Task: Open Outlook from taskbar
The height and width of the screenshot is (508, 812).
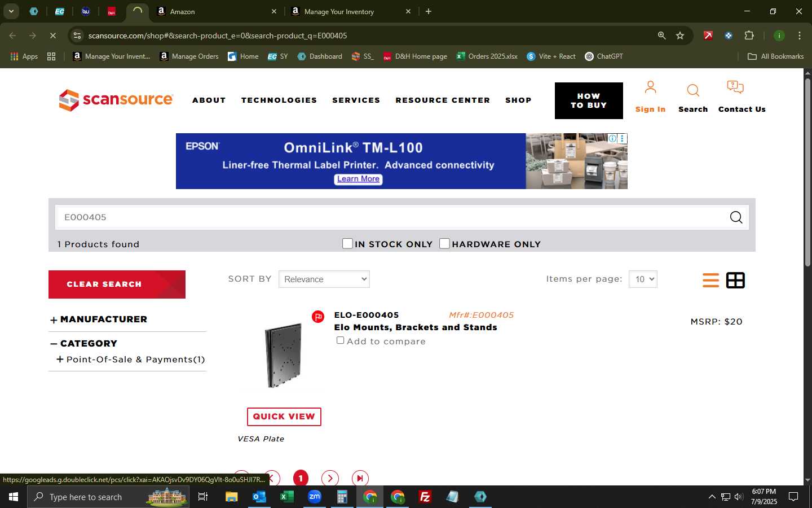Action: coord(259,497)
